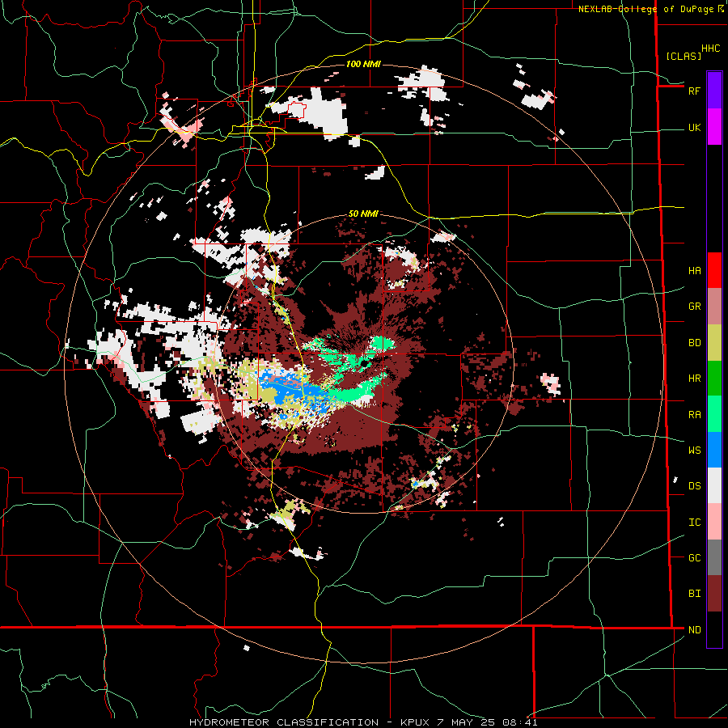Click the WS blue legend swatch
The image size is (728, 728).
[x=714, y=450]
